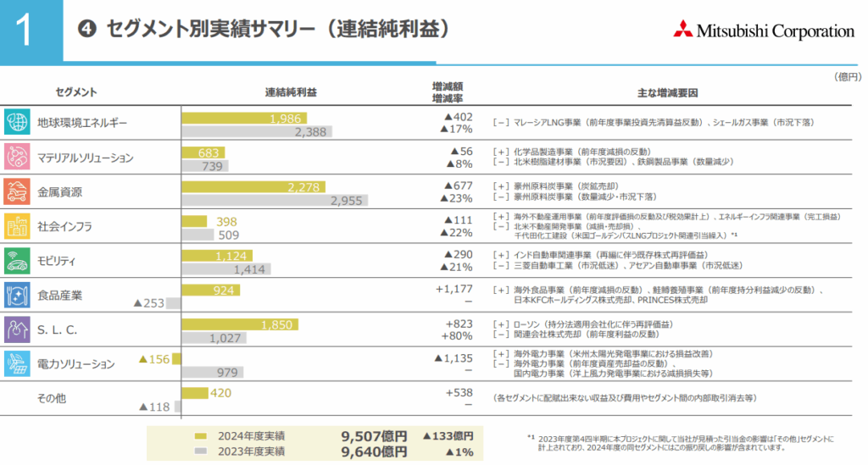Click the +1,177 change amount

pyautogui.click(x=454, y=289)
